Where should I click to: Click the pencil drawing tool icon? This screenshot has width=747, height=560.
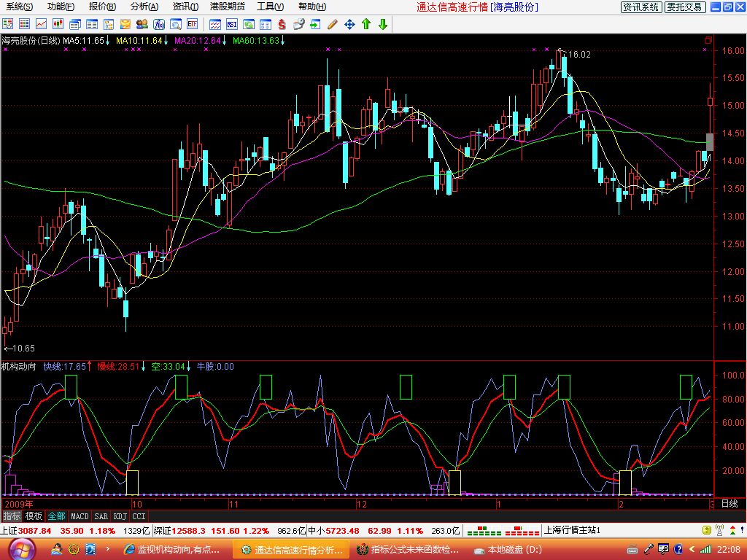333,24
